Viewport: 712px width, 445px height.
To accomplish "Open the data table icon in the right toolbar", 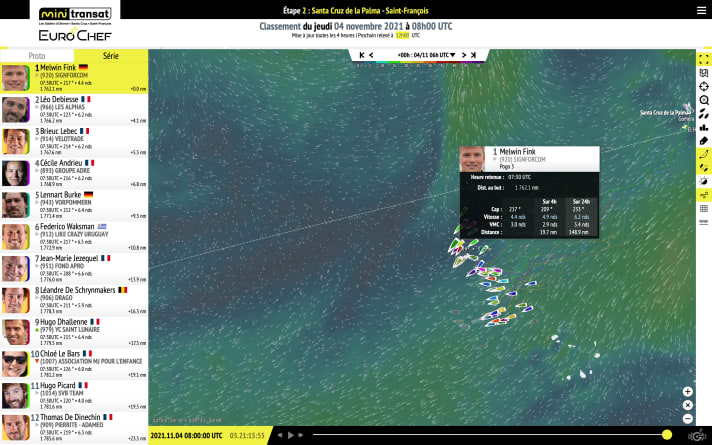I will coord(704,208).
